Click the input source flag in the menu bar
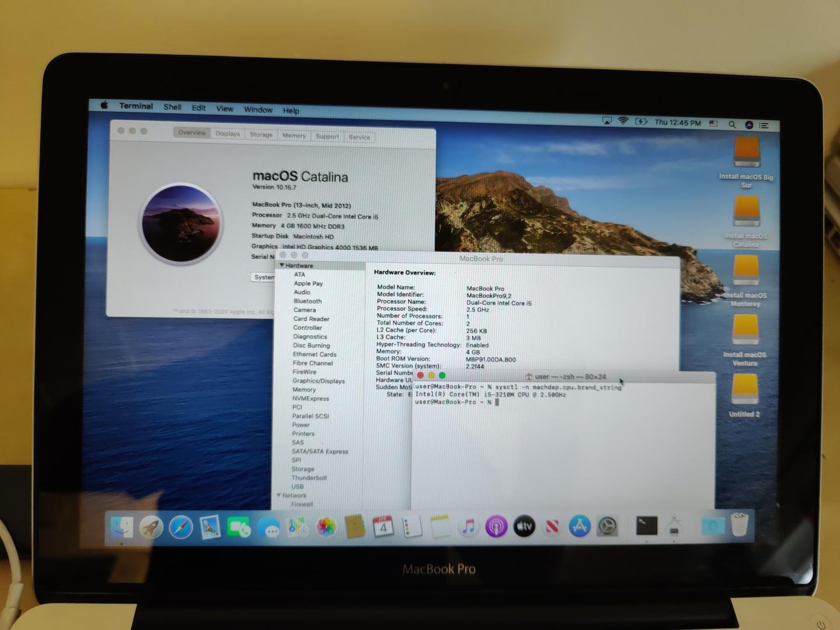Screen dimensions: 840x630 tap(713, 124)
